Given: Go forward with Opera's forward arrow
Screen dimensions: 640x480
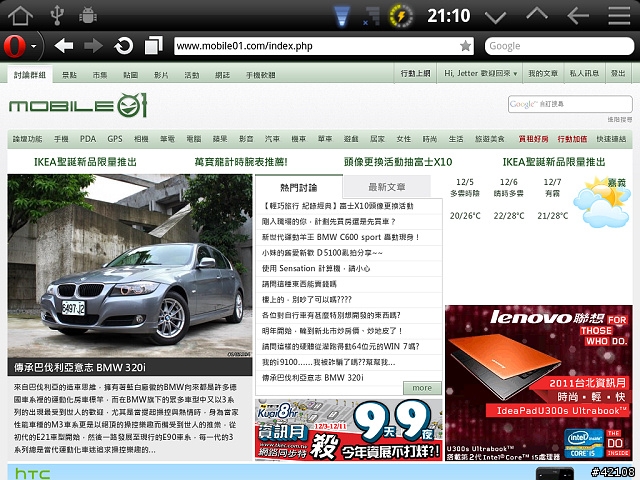Looking at the screenshot, I should (93, 46).
